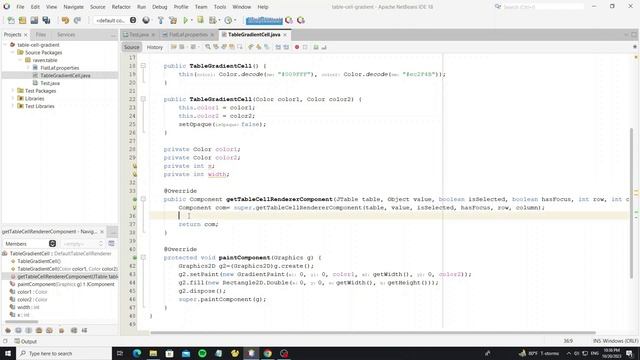Switch to the Services tab
Screen dimensions: 640x360
(66, 35)
